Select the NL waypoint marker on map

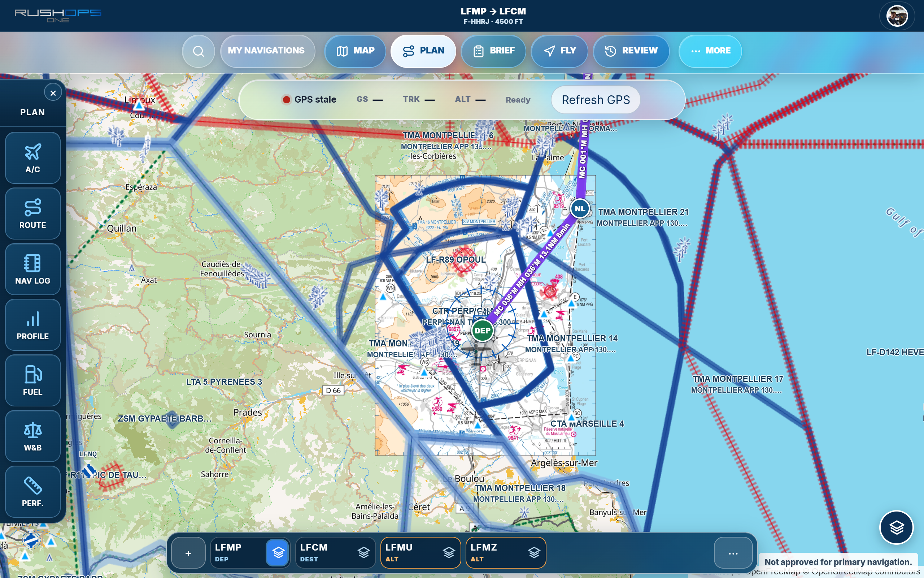pyautogui.click(x=580, y=209)
